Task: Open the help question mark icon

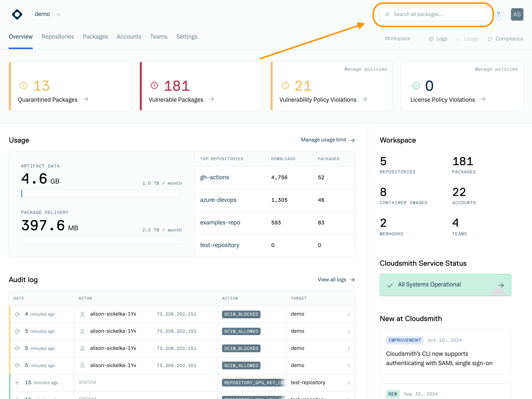Action: point(498,14)
